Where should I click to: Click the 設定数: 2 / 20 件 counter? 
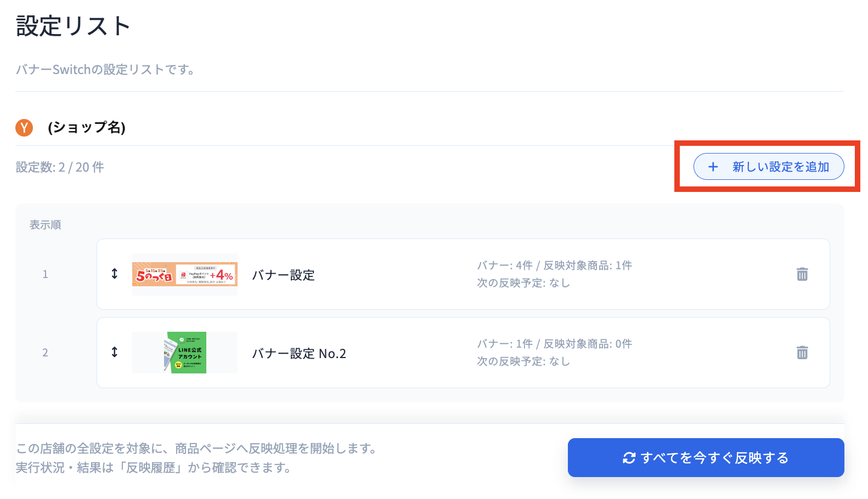click(60, 167)
